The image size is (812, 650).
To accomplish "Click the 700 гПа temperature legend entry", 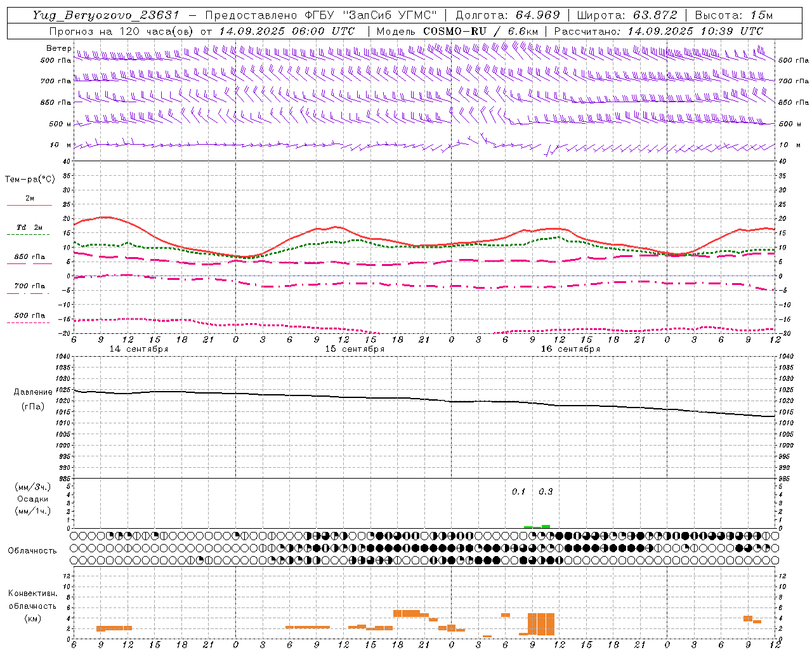I will [30, 286].
